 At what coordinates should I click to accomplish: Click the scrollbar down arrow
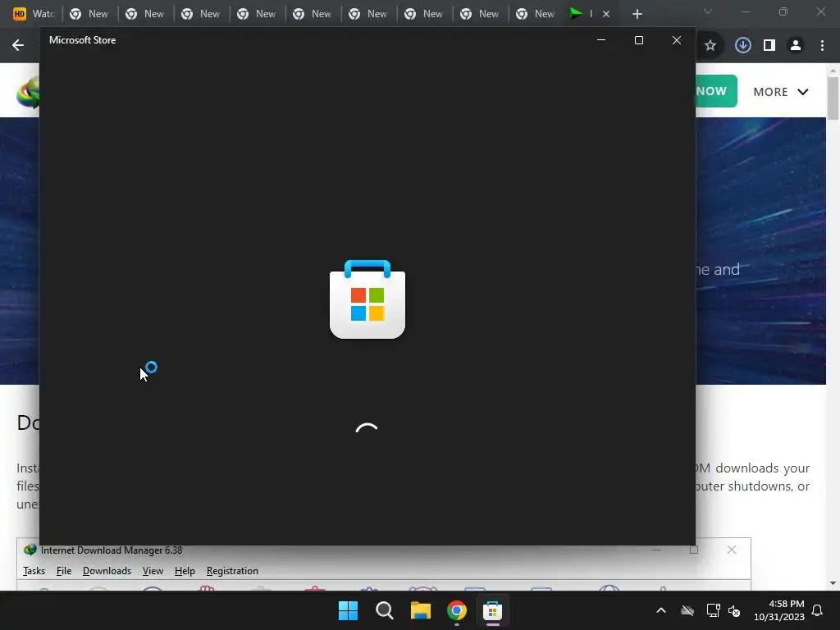833,583
